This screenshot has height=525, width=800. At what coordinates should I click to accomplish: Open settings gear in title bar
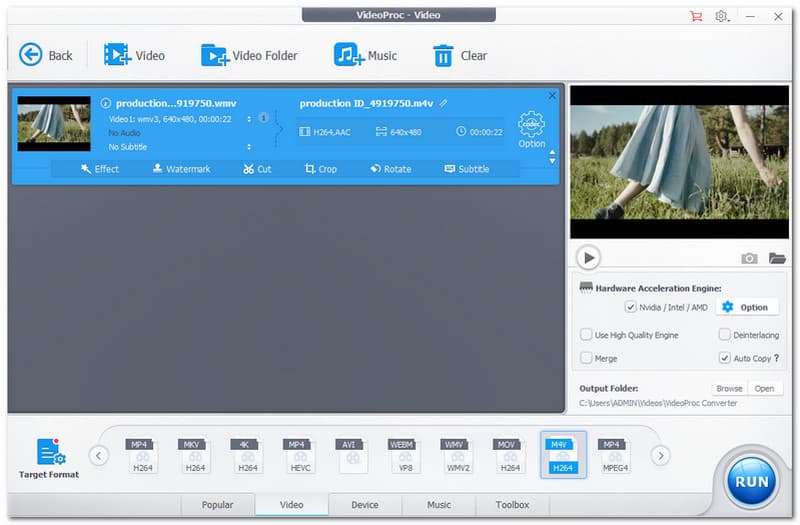721,16
